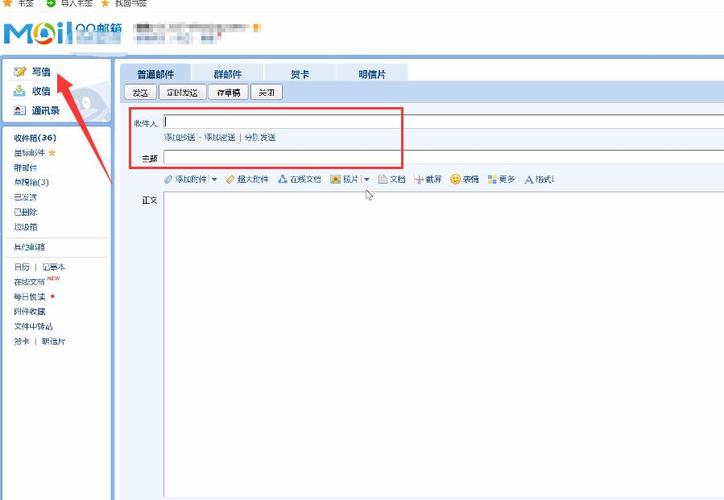Focus the 主题 subject field

pyautogui.click(x=444, y=157)
